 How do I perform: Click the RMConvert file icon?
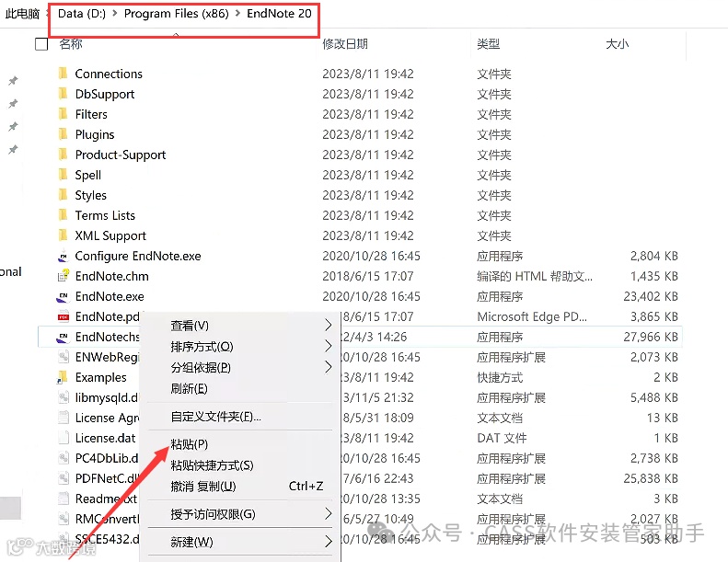click(64, 519)
